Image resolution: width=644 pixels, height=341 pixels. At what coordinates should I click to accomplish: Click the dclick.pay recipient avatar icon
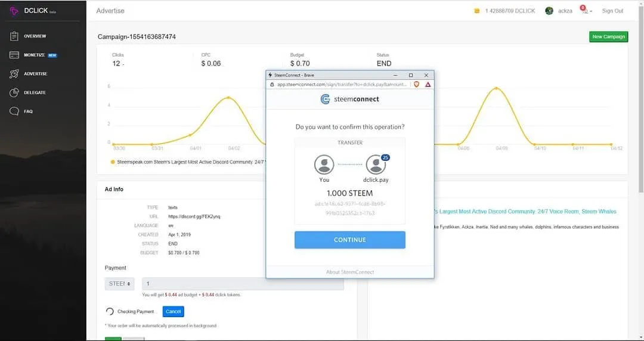pos(376,165)
